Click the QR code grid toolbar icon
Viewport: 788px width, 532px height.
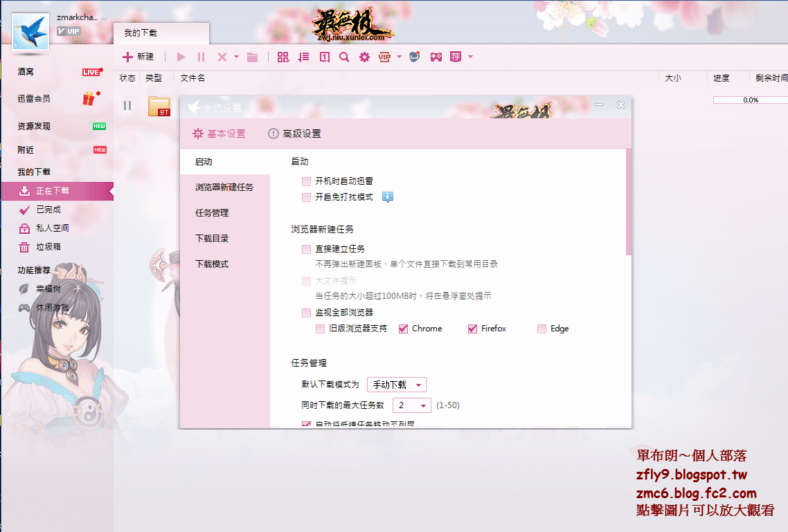click(283, 57)
